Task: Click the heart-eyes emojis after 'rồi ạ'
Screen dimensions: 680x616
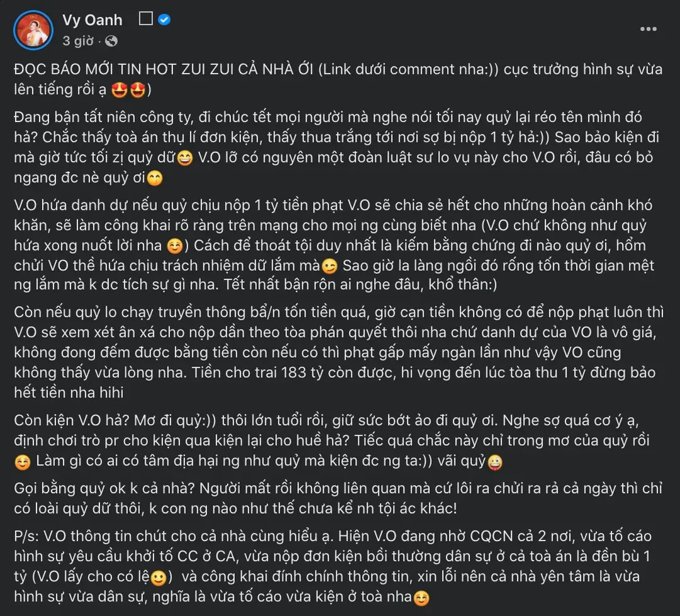Action: (128, 90)
